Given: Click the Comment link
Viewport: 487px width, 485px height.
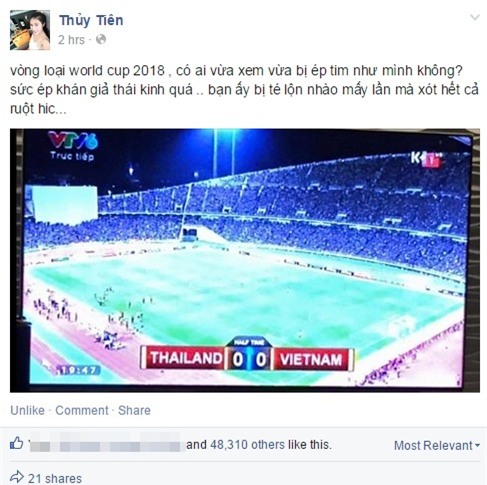Looking at the screenshot, I should (x=82, y=410).
